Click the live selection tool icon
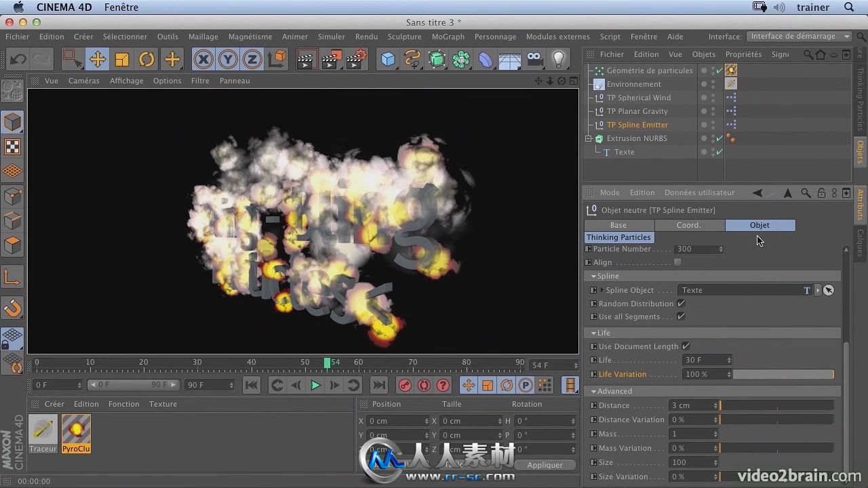The width and height of the screenshot is (868, 488). [72, 60]
